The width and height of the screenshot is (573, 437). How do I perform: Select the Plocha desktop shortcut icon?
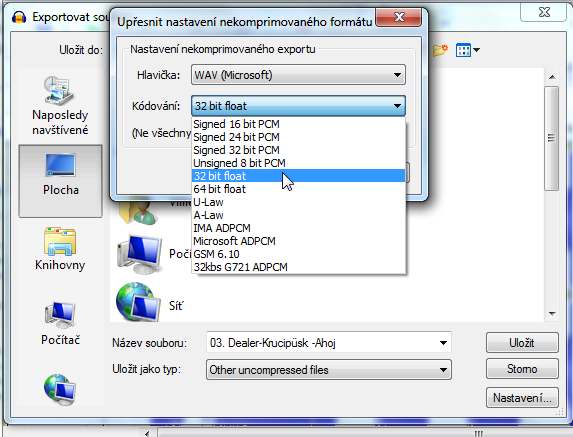pyautogui.click(x=60, y=165)
